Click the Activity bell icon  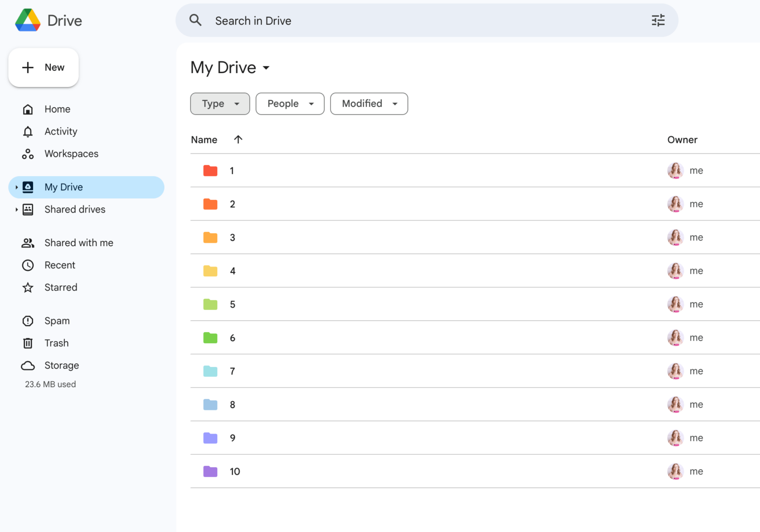[28, 131]
